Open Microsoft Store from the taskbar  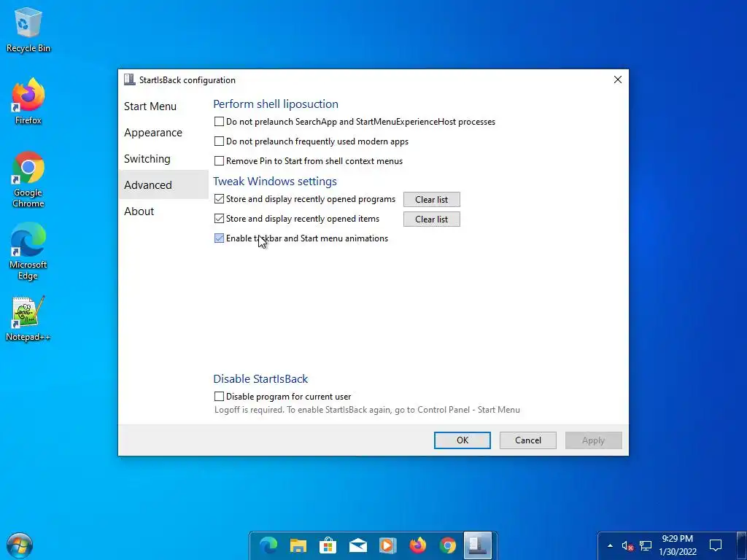tap(328, 545)
